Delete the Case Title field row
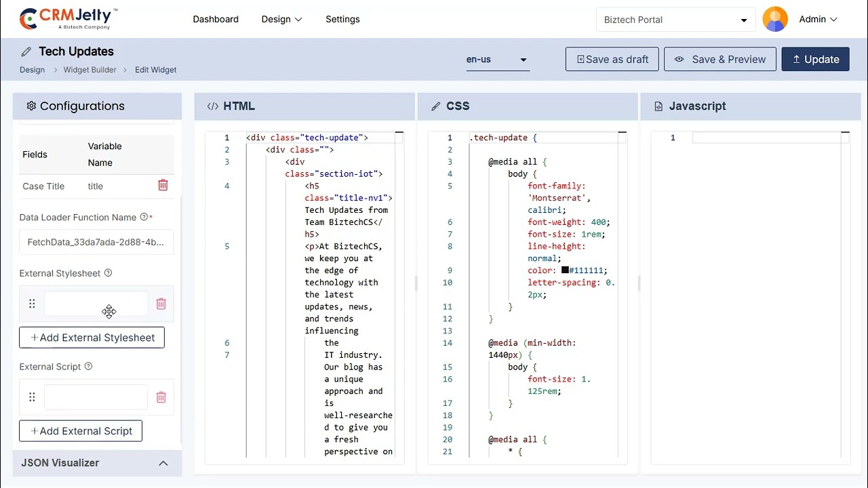 [x=163, y=186]
